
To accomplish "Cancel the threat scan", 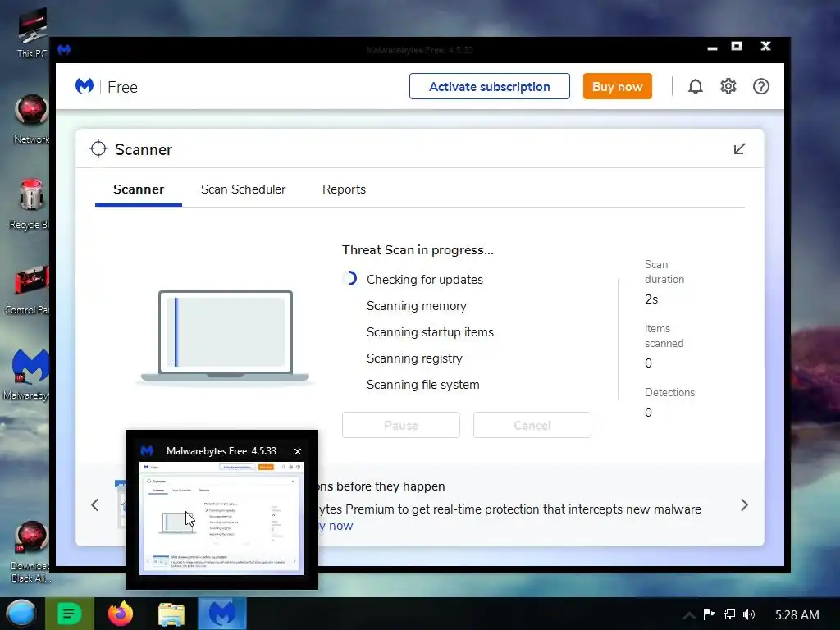I will tap(532, 425).
